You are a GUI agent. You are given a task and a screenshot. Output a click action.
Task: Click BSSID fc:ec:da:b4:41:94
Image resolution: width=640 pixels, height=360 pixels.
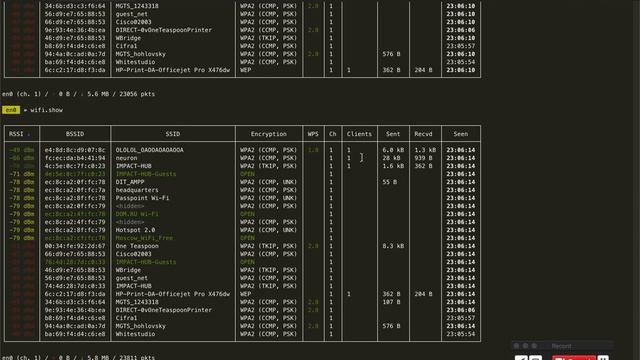click(75, 158)
